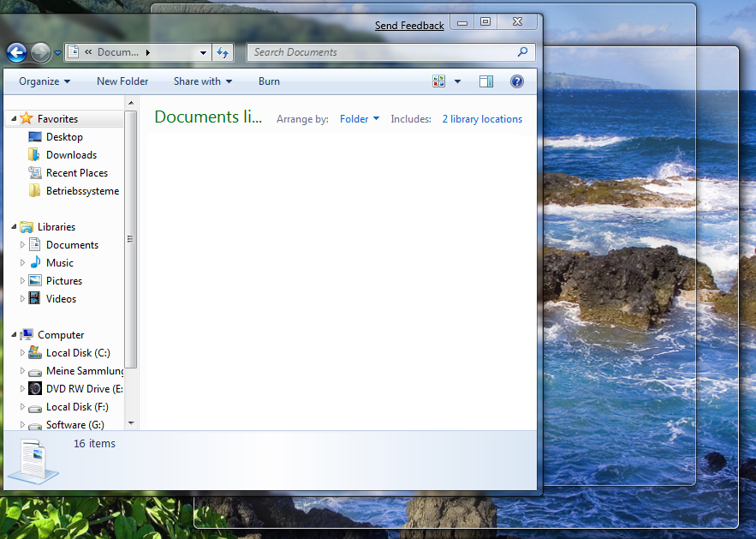Expand the Documents library tree node
Screen dimensions: 756x539
[23, 245]
